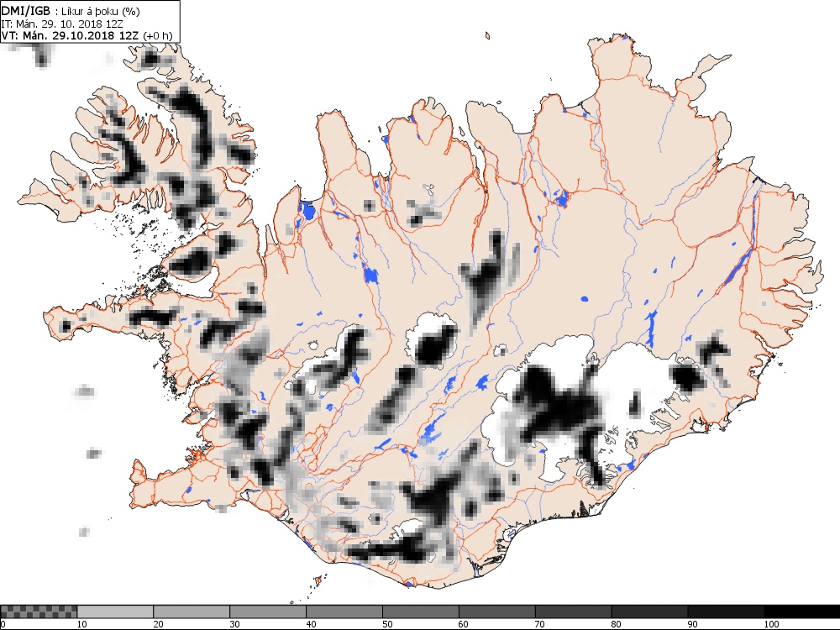
Task: Select the 70–80 legend swatch
Action: coord(573,612)
